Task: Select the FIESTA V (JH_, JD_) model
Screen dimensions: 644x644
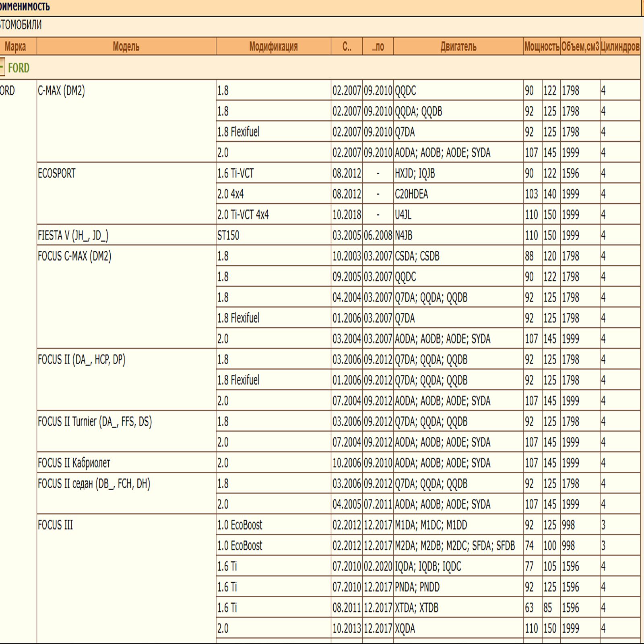Action: [73, 235]
